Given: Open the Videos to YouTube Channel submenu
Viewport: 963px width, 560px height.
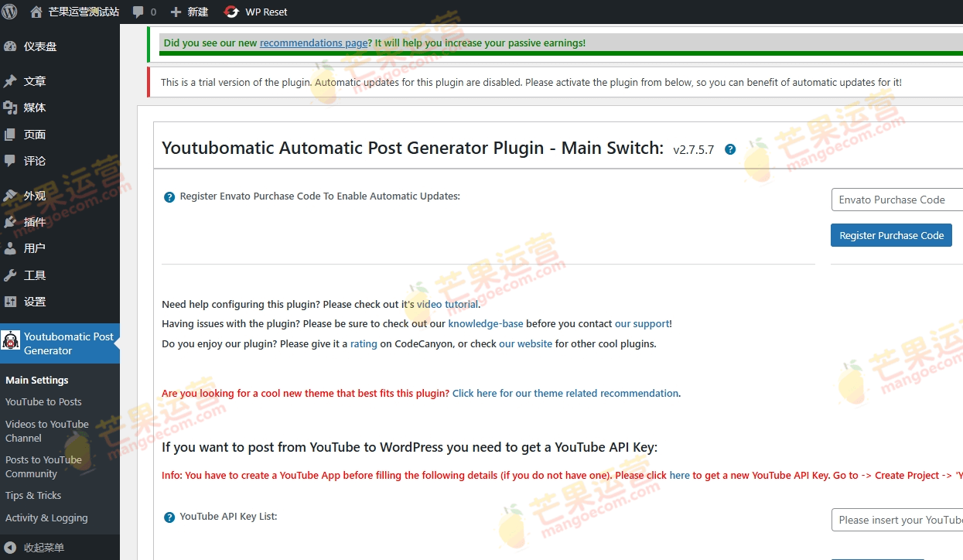Looking at the screenshot, I should coord(47,431).
